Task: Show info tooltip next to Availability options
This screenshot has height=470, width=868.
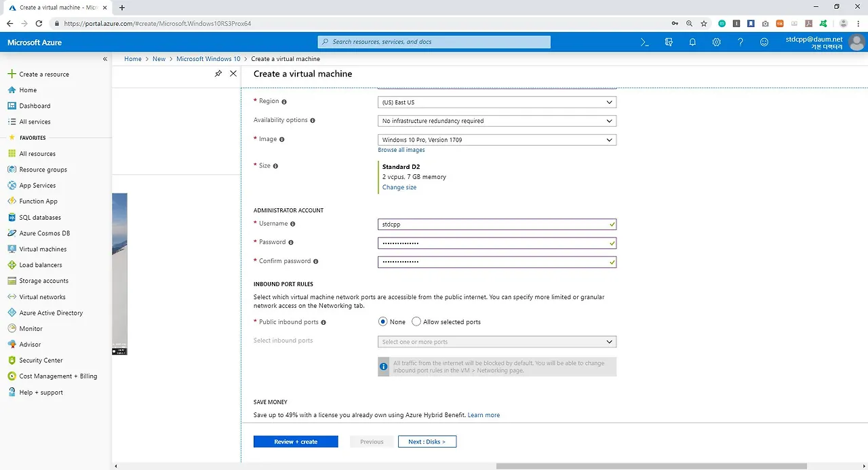Action: (x=313, y=120)
